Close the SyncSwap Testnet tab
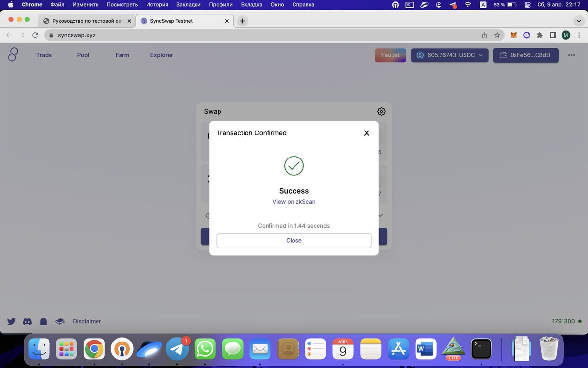The width and height of the screenshot is (588, 368). pos(227,21)
